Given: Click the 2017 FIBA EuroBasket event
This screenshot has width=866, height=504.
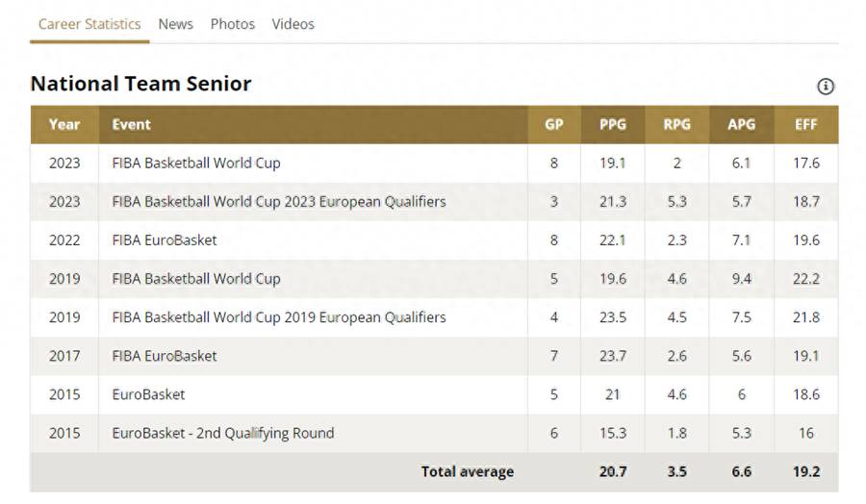Looking at the screenshot, I should (x=165, y=356).
